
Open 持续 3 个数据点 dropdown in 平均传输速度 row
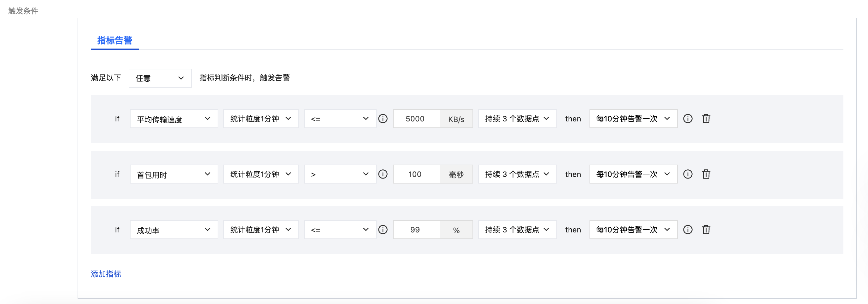517,119
